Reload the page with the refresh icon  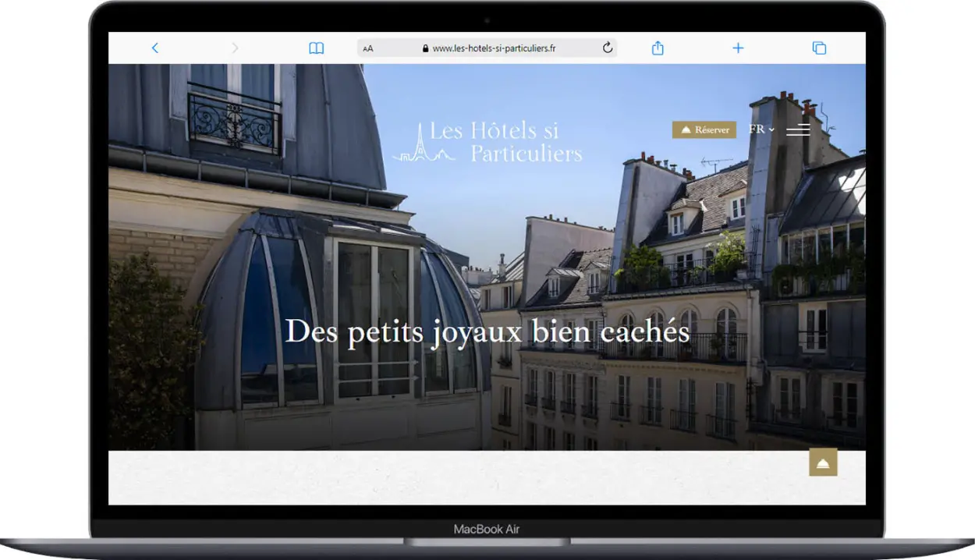tap(608, 48)
